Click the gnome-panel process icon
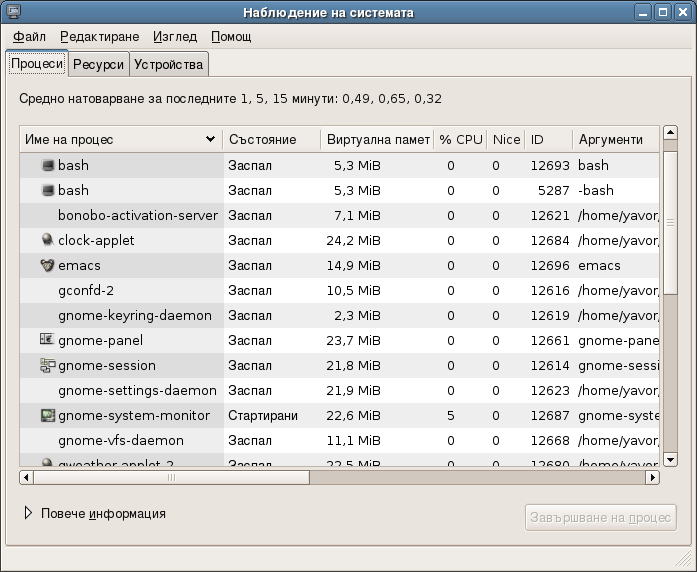Screen dimensions: 697x572 coord(47,340)
